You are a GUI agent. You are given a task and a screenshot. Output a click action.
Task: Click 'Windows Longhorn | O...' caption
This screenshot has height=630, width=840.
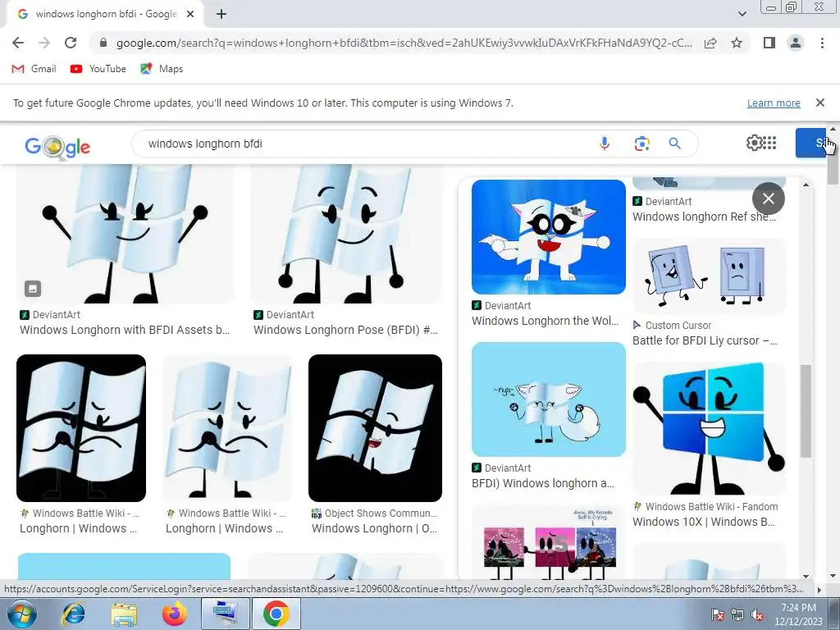click(374, 528)
